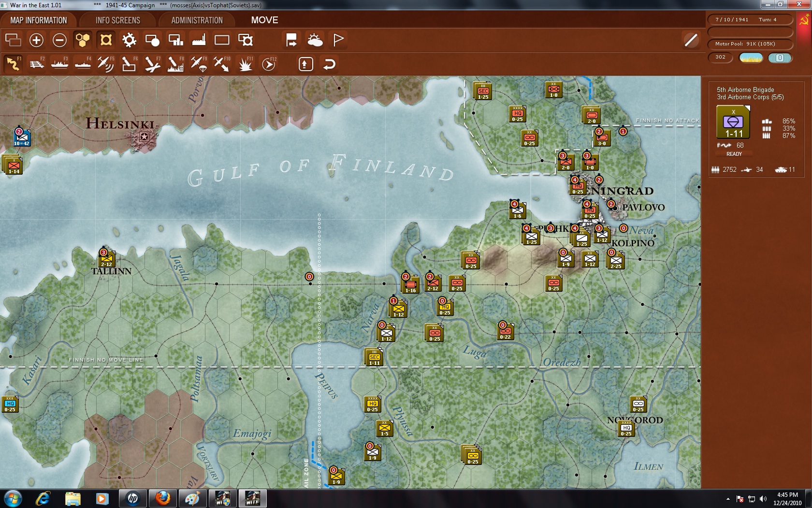
Task: Select the F4 ship mode
Action: (83, 64)
